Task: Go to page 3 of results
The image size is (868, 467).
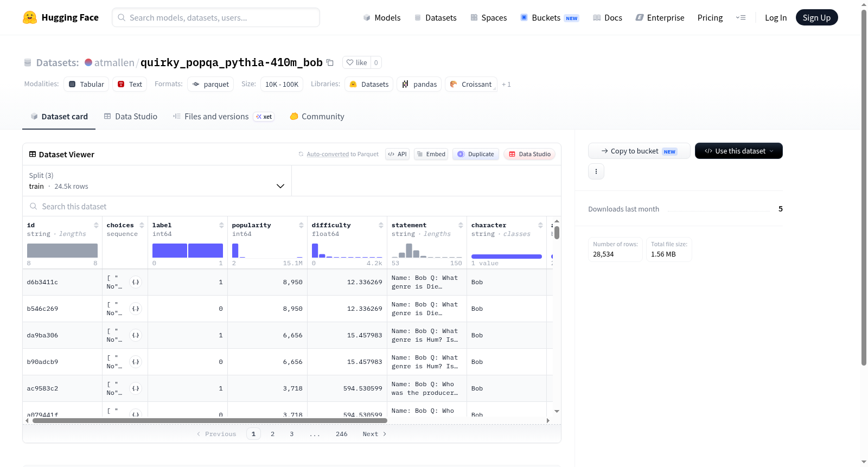Action: pos(291,434)
